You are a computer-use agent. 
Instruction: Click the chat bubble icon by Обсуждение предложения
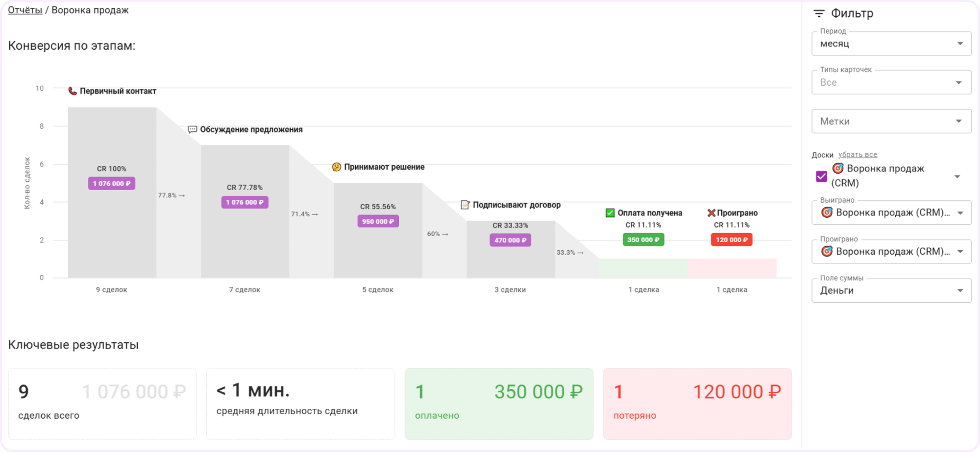pyautogui.click(x=193, y=129)
